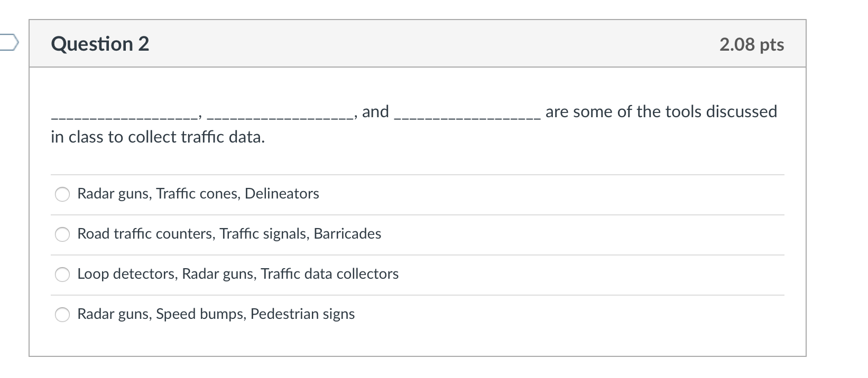Select radio for Radar guns, Speed bumps, Pedestrian signs
Screen dimensions: 868x378
62,315
